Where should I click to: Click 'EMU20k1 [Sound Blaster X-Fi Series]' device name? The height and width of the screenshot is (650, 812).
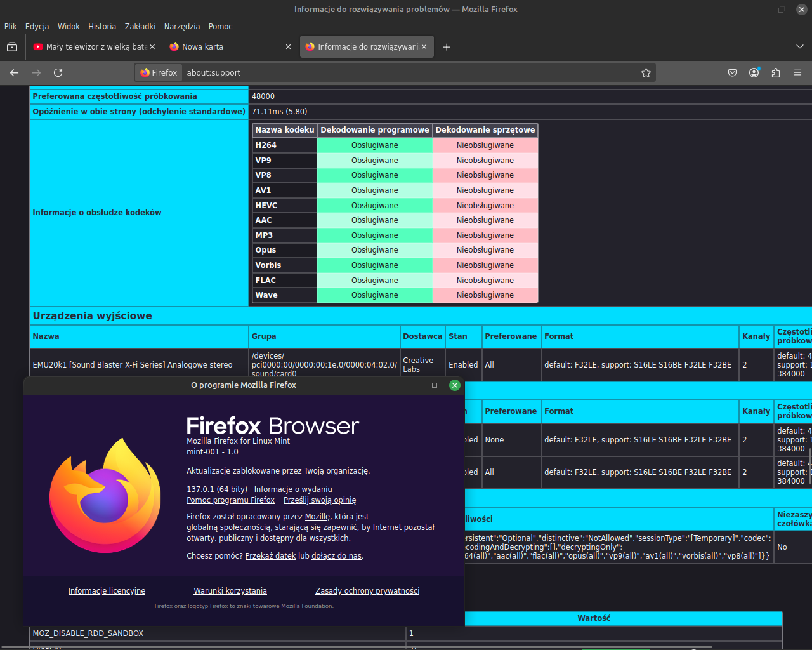tap(133, 365)
